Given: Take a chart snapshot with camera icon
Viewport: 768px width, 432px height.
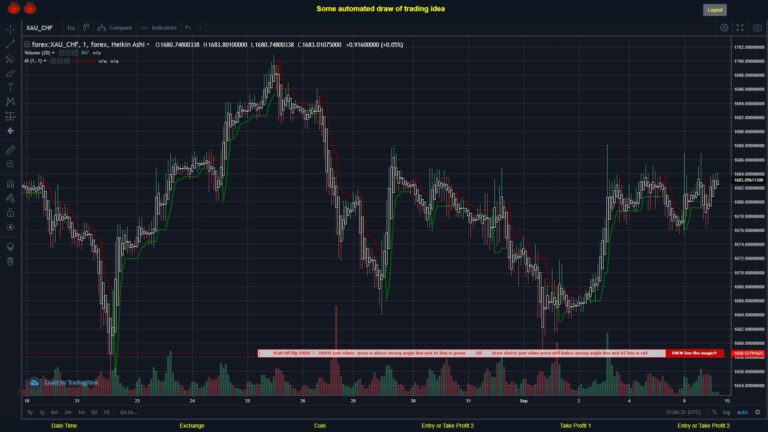Looking at the screenshot, I should (757, 28).
